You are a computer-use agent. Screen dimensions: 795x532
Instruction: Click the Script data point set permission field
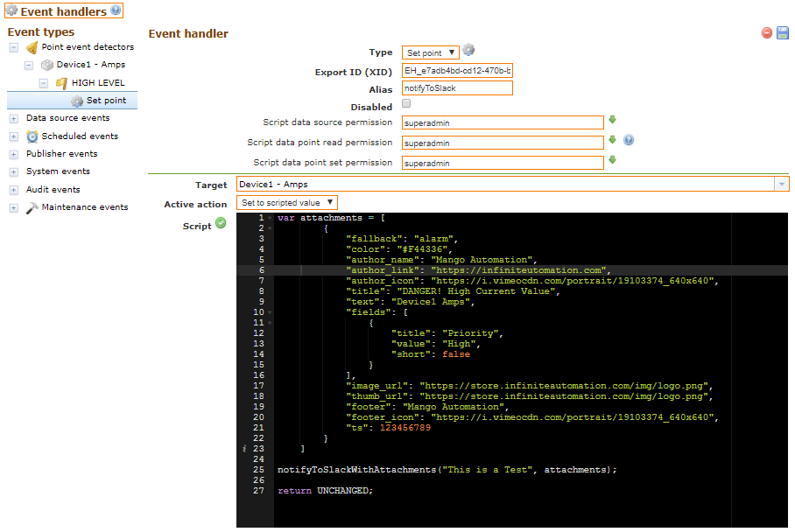(x=503, y=163)
